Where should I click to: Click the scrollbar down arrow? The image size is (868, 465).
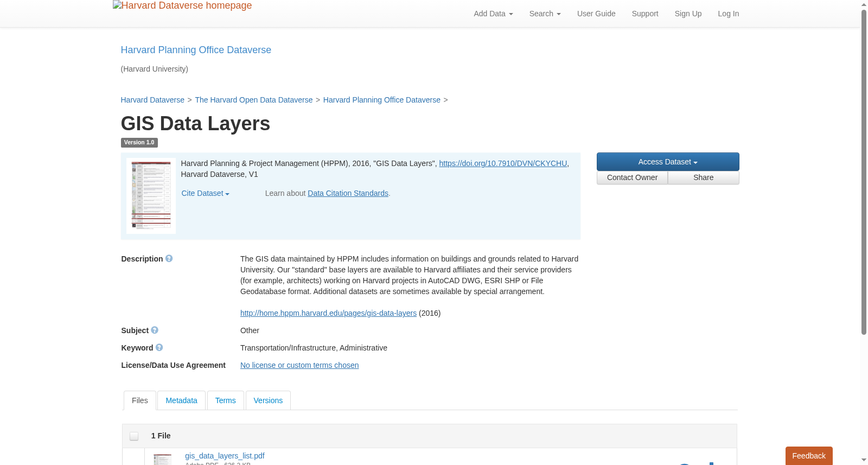(864, 460)
